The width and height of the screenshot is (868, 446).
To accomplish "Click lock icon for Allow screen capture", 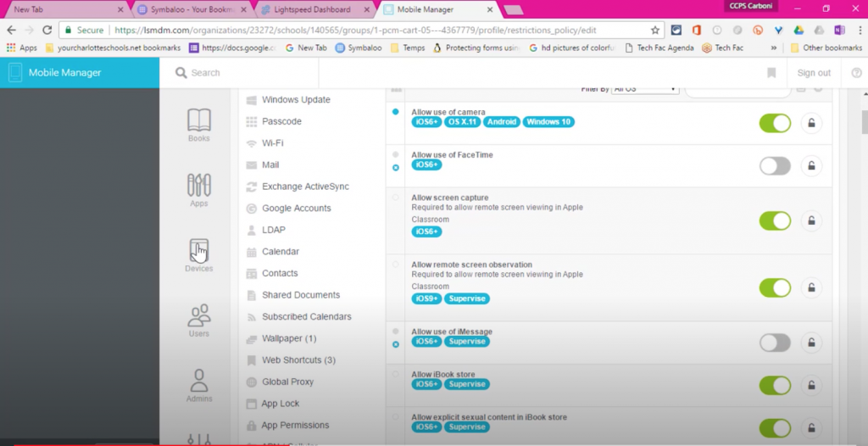I will point(811,220).
